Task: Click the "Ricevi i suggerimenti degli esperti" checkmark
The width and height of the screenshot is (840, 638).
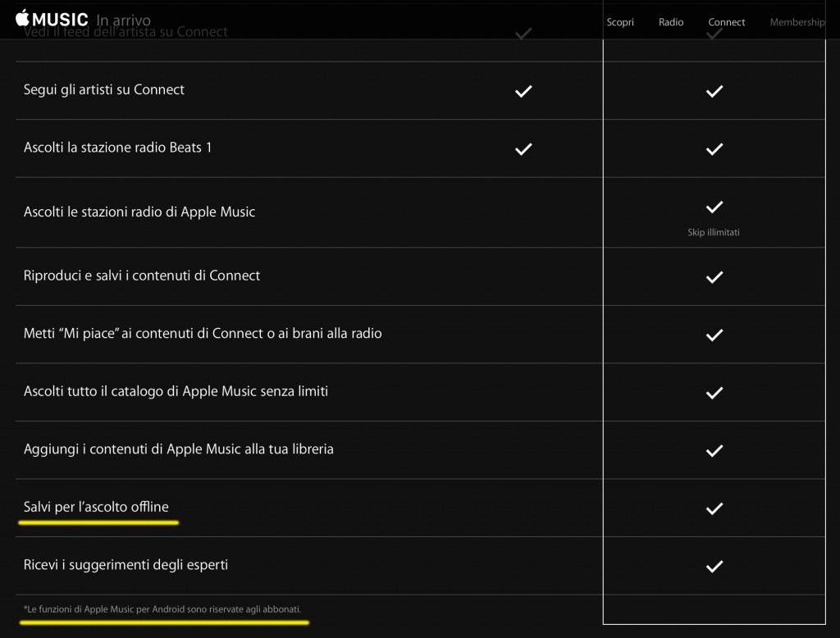Action: point(714,566)
